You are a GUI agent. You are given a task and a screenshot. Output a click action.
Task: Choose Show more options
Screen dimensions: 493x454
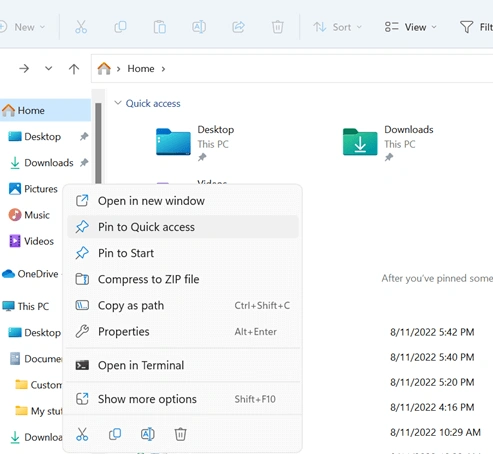point(183,399)
